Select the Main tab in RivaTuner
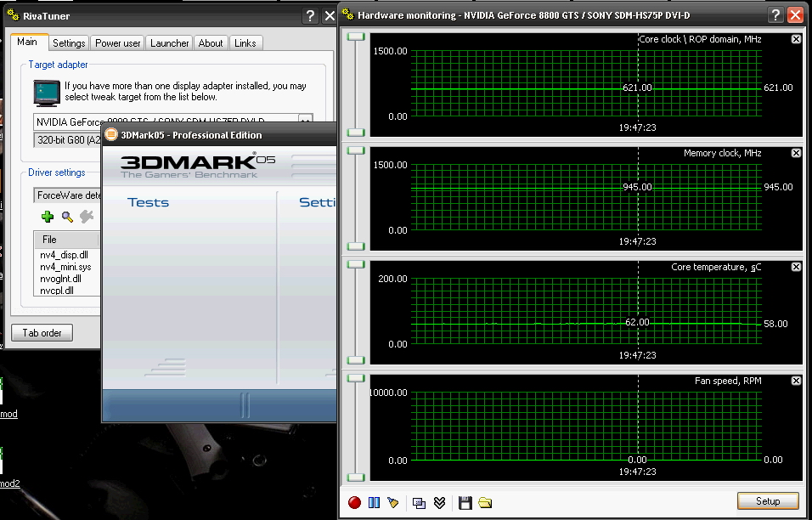 coord(27,42)
